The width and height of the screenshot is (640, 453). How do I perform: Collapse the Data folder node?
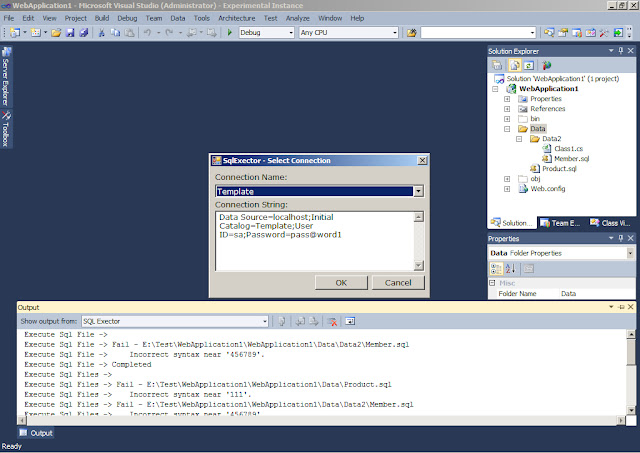507,129
